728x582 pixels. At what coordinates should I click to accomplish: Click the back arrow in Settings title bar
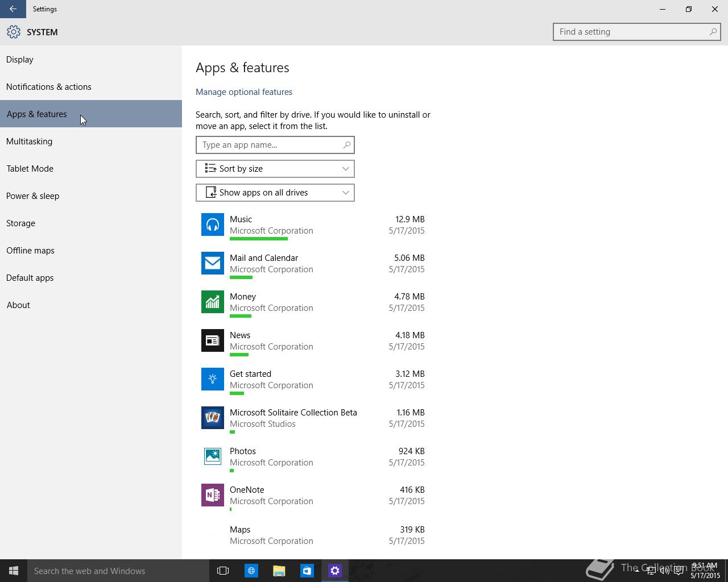point(13,9)
